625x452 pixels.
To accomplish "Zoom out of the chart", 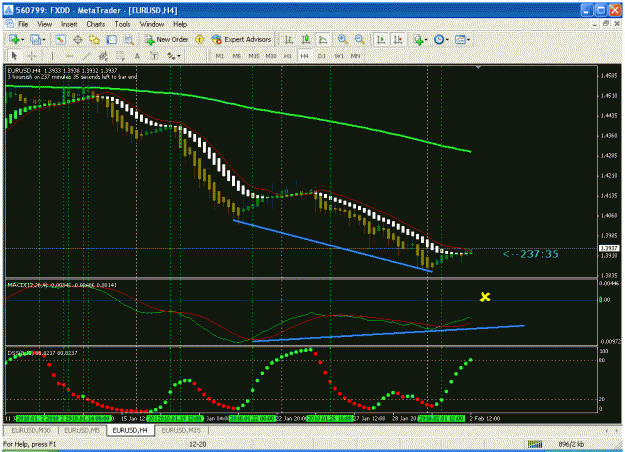I will (x=360, y=39).
